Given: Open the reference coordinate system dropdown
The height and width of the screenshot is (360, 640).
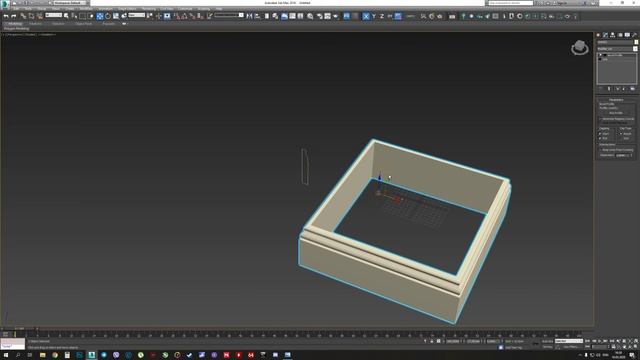Looking at the screenshot, I should click(x=136, y=16).
